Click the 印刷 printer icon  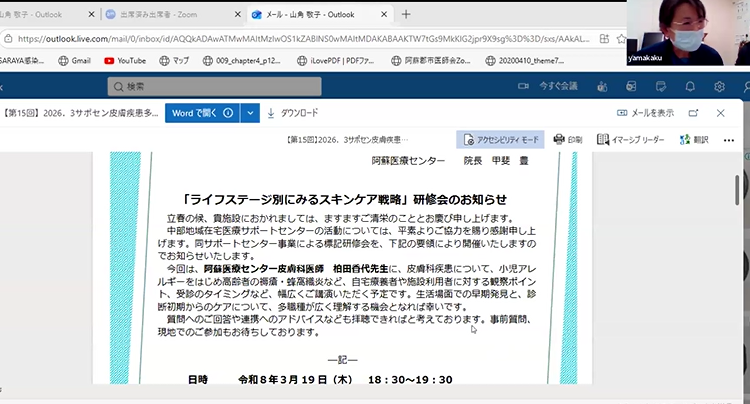click(x=568, y=139)
